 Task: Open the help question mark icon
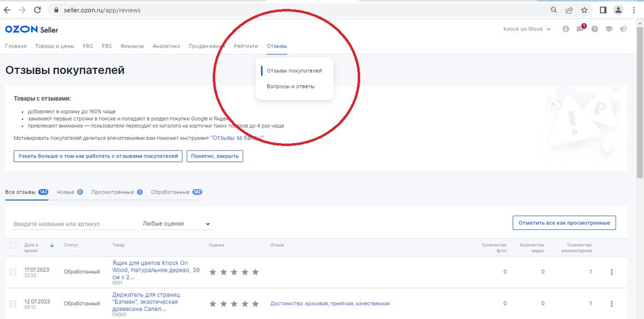pyautogui.click(x=595, y=29)
